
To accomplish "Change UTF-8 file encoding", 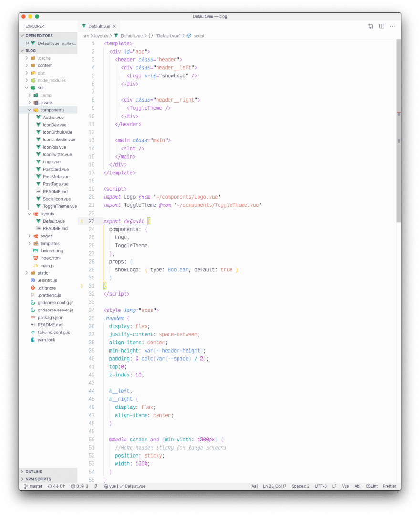I will (x=321, y=486).
